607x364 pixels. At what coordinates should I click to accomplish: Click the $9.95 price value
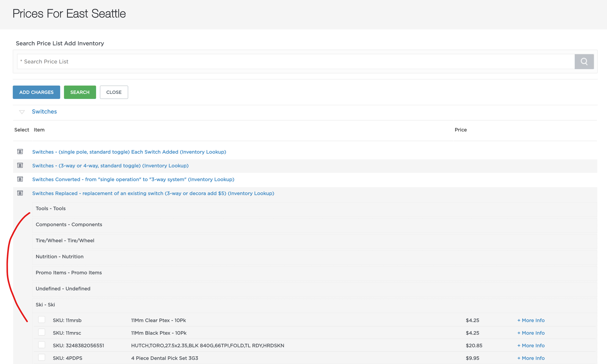tap(472, 358)
